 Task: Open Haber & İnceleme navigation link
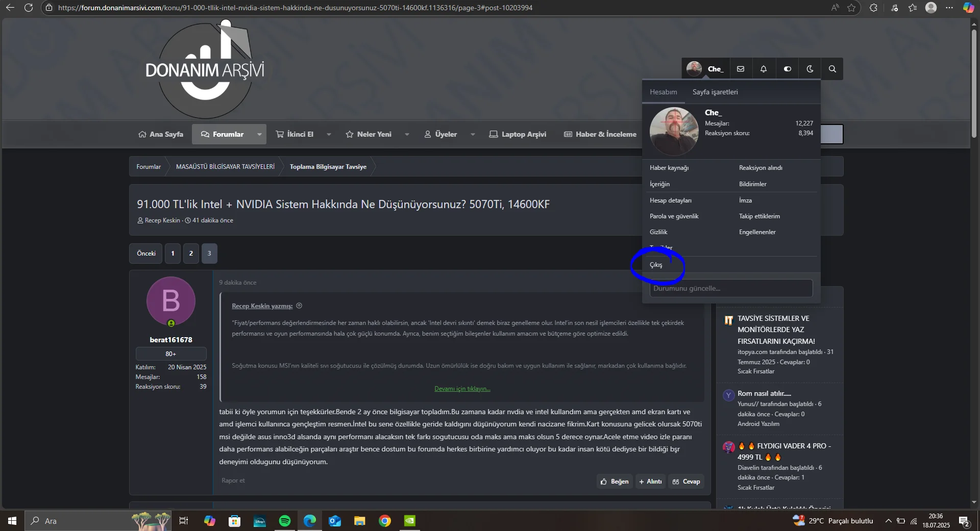[600, 134]
